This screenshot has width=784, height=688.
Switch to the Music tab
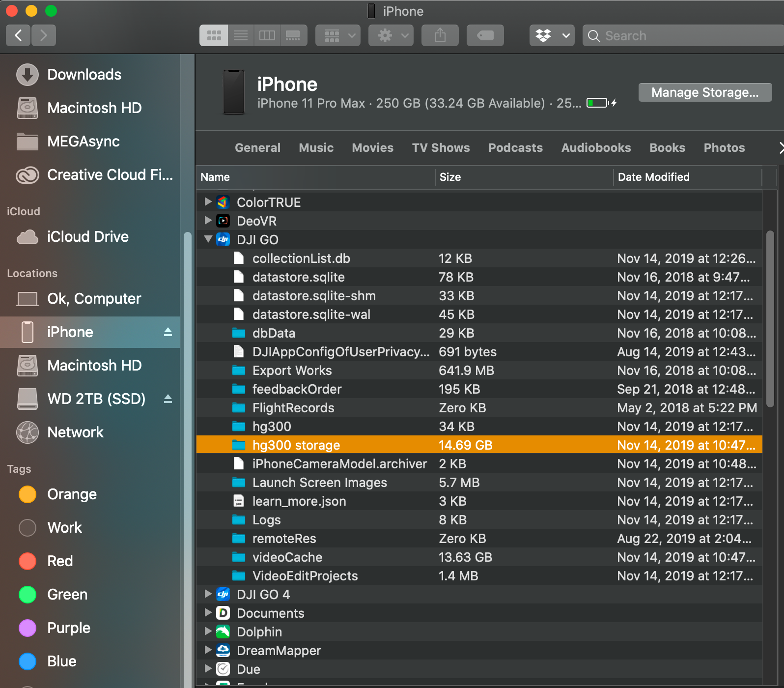point(316,148)
